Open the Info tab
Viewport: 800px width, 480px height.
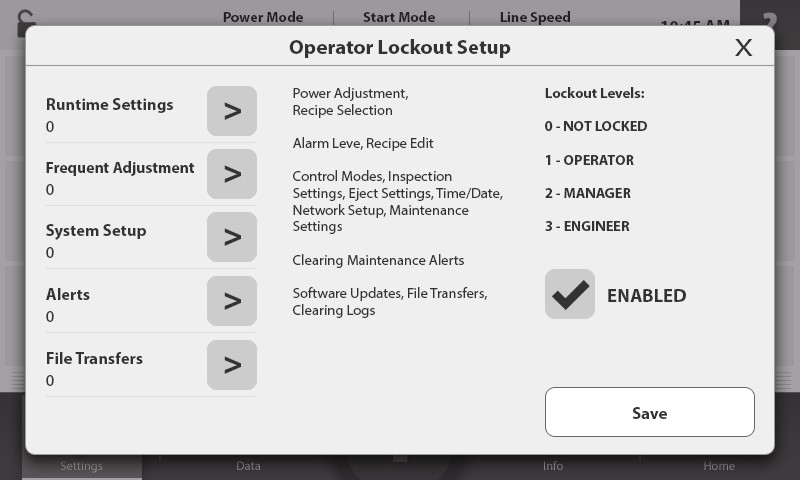tap(553, 466)
